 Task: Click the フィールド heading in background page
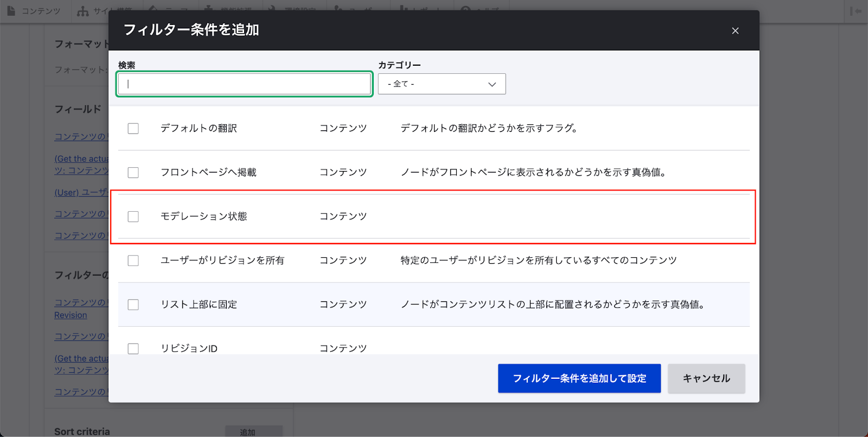coord(78,109)
